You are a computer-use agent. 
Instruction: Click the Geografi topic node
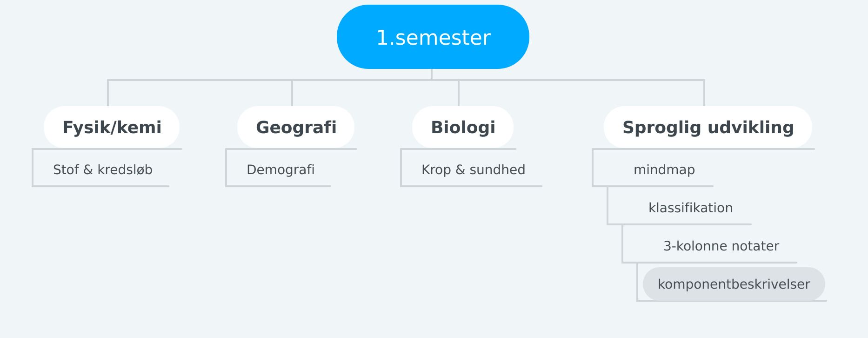[x=296, y=127]
